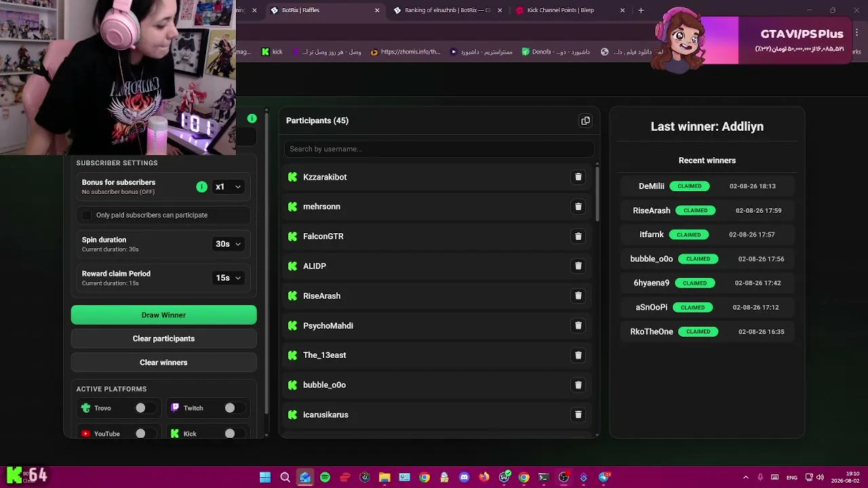Select participant name icarusikarus
Screen dimensions: 868x488
[325, 415]
